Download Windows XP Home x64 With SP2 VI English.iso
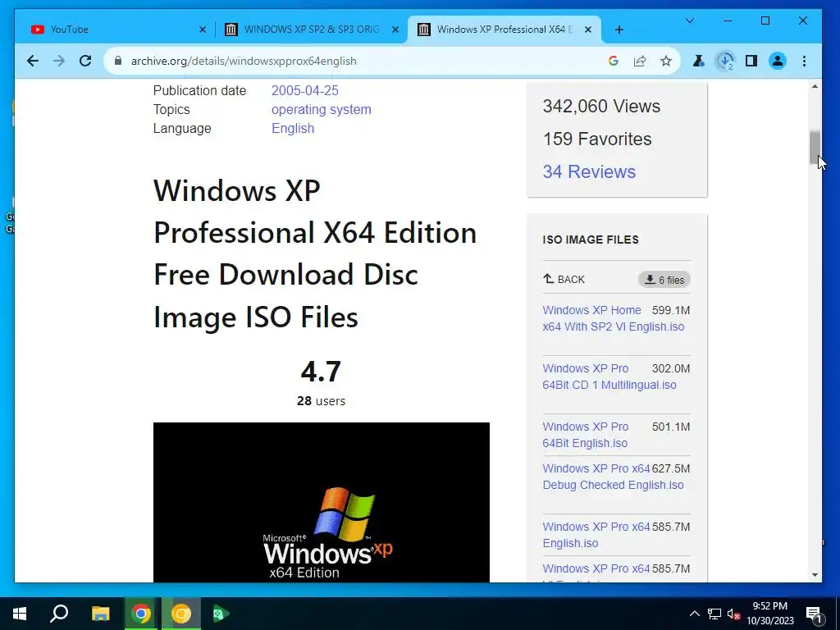The image size is (840, 630). pos(613,318)
